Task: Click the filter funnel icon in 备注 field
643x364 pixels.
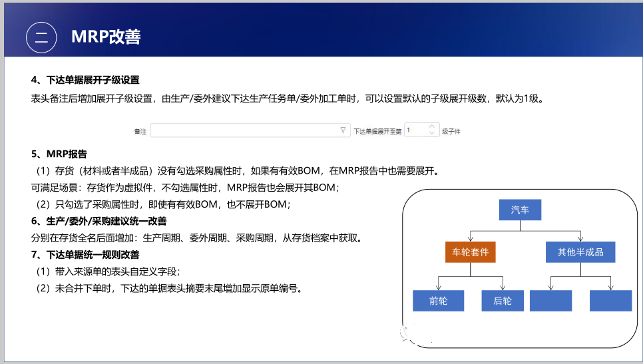Action: (x=343, y=131)
